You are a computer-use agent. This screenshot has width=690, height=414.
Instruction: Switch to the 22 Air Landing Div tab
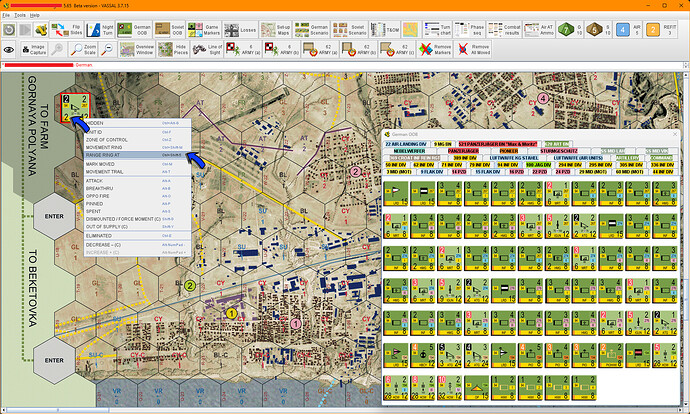click(x=407, y=144)
